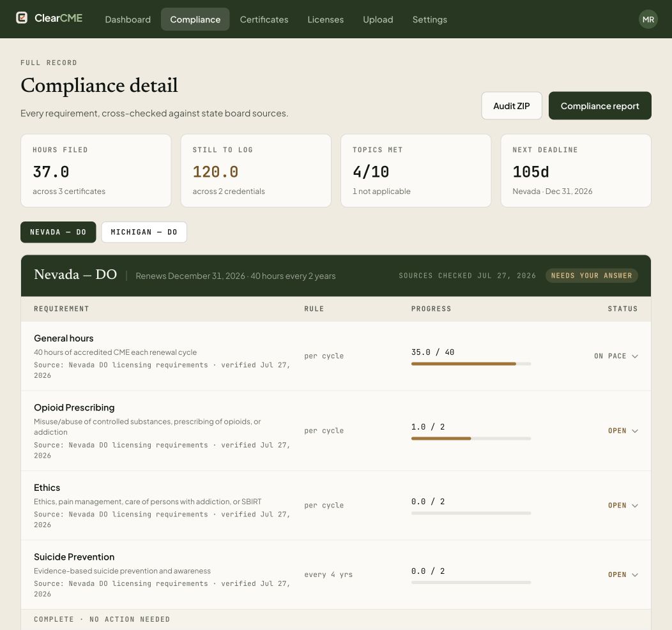Switch to the Michigan – DO credential tab
Viewport: 672px width, 630px height.
click(144, 232)
